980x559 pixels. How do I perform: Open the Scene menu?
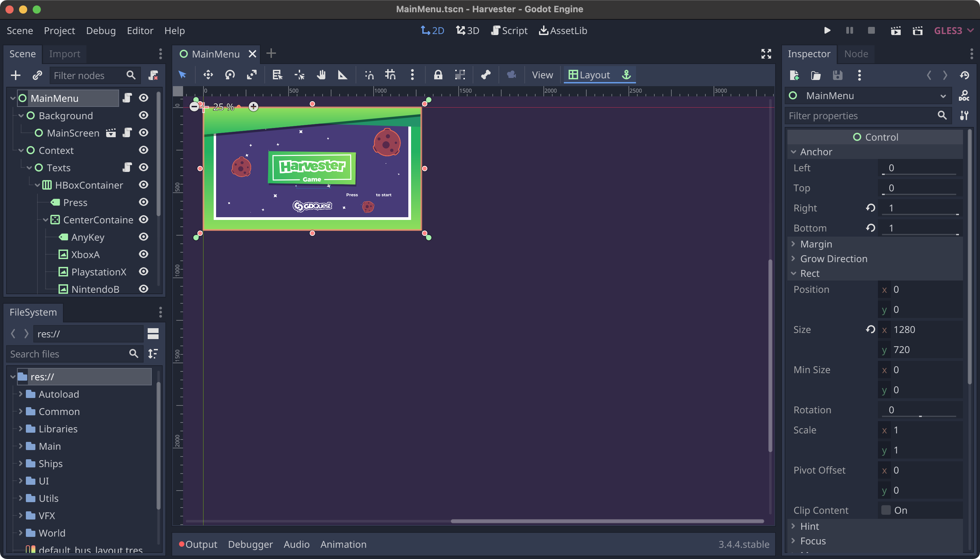pyautogui.click(x=19, y=30)
